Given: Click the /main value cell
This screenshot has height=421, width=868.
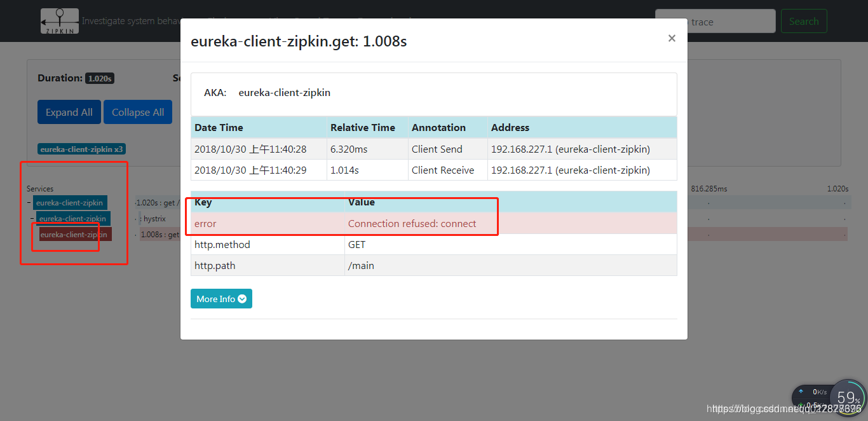Looking at the screenshot, I should 511,265.
